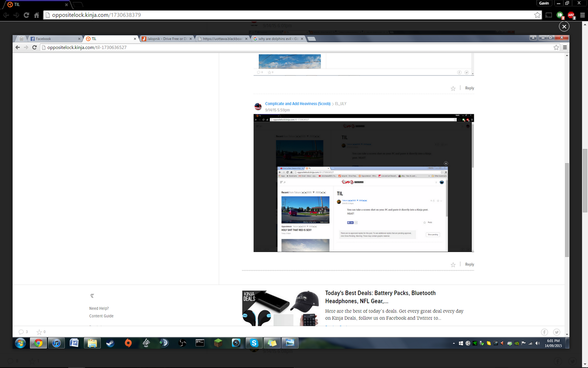Close the pictured Facebook tab

79,39
